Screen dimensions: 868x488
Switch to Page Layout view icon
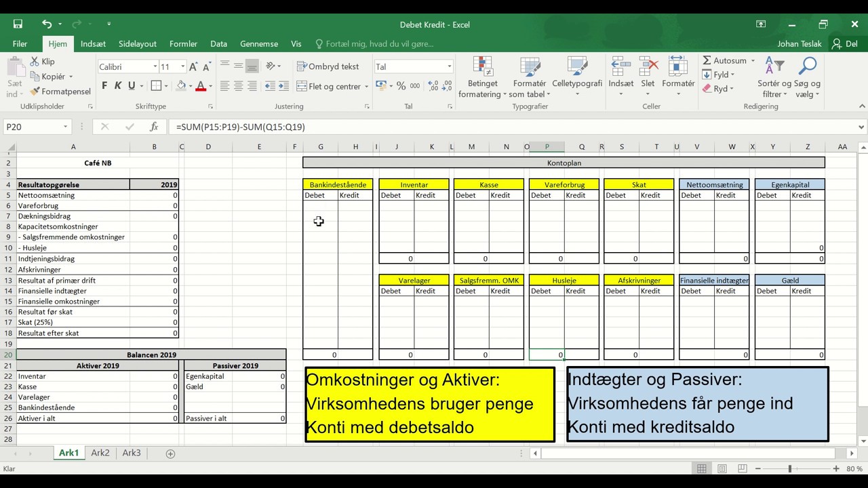pyautogui.click(x=722, y=468)
